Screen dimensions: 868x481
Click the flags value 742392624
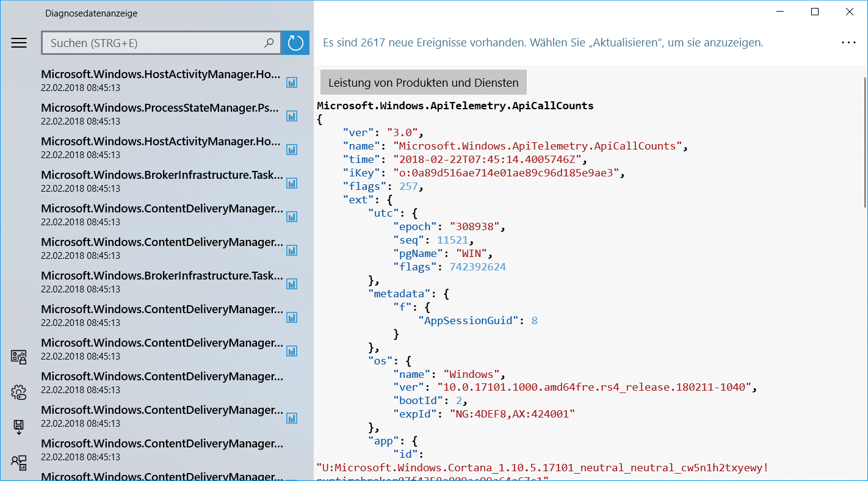coord(477,267)
